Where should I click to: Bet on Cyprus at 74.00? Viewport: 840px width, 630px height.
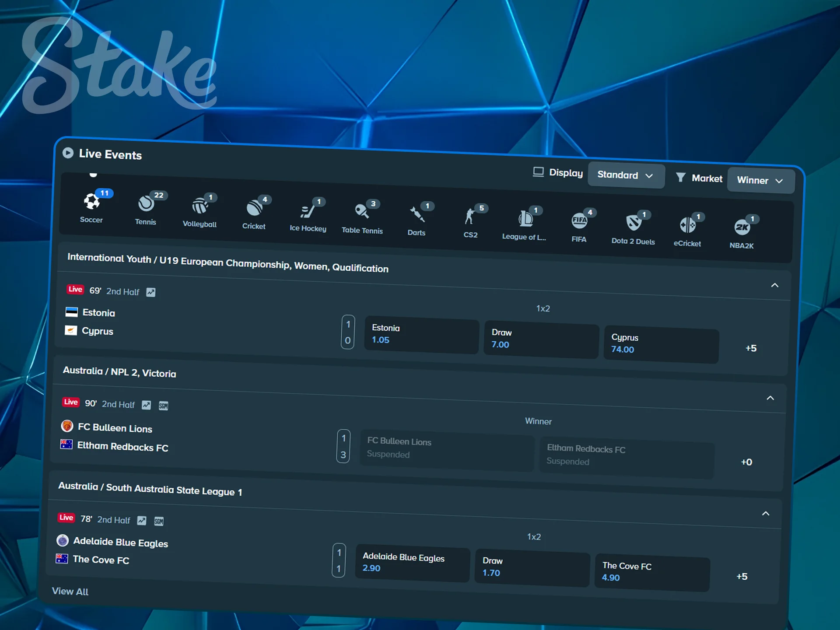point(661,344)
